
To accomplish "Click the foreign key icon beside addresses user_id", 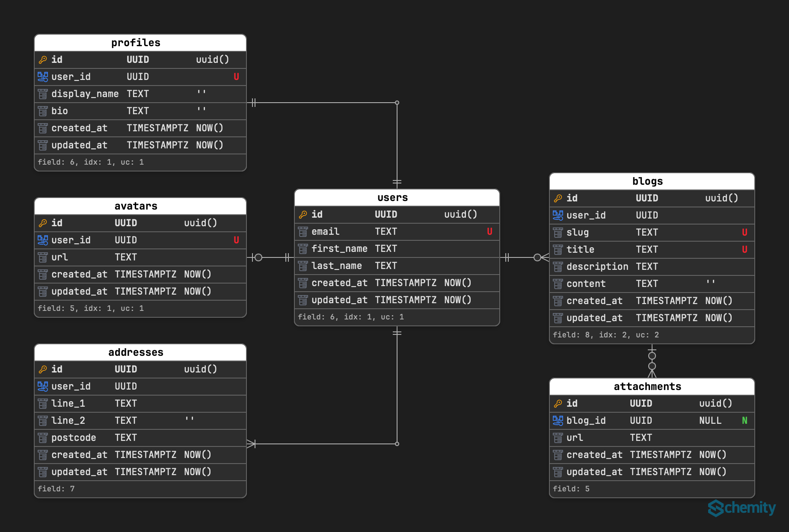I will tap(43, 387).
